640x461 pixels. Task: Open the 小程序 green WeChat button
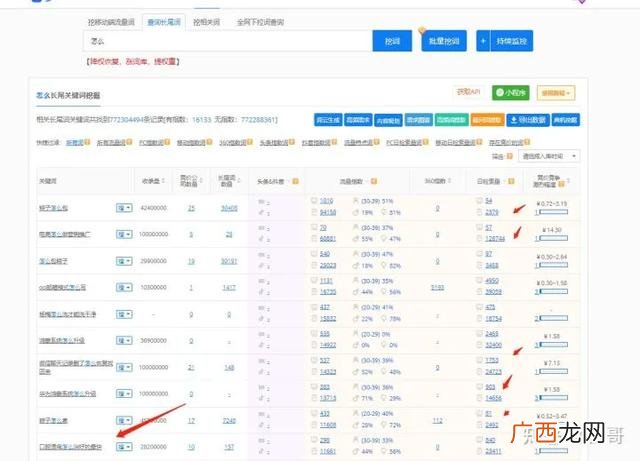511,93
